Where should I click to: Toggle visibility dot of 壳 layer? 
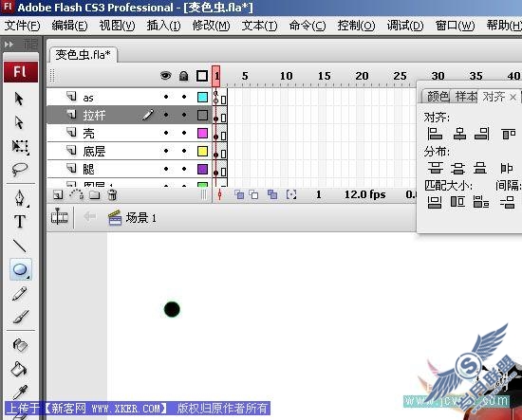166,133
